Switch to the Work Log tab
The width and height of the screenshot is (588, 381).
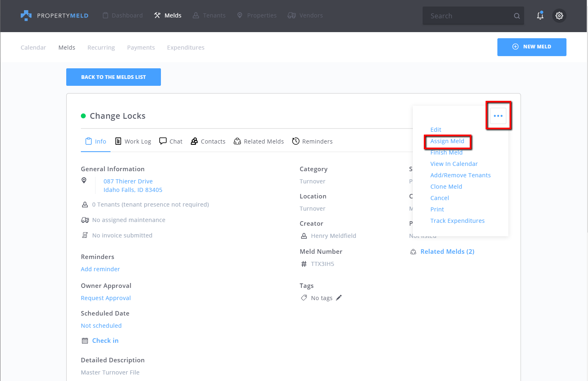pos(133,142)
